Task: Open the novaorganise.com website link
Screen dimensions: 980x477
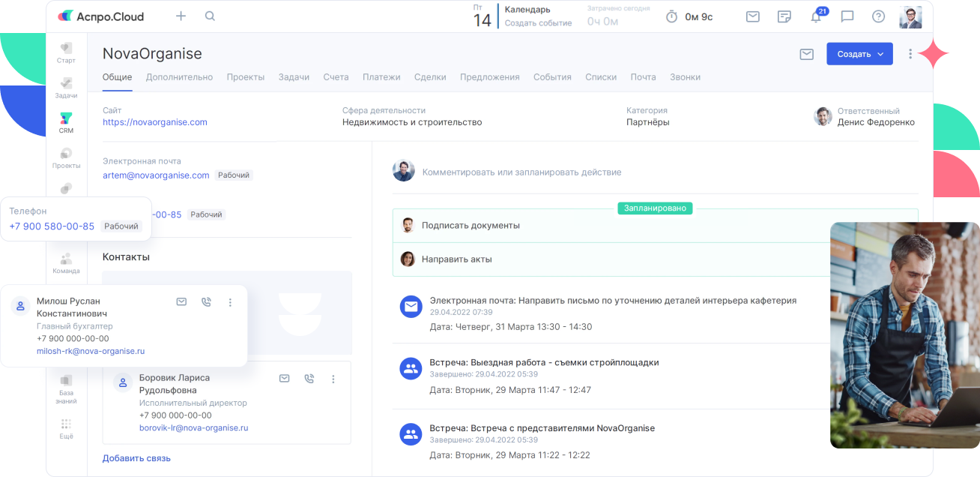Action: coord(155,122)
